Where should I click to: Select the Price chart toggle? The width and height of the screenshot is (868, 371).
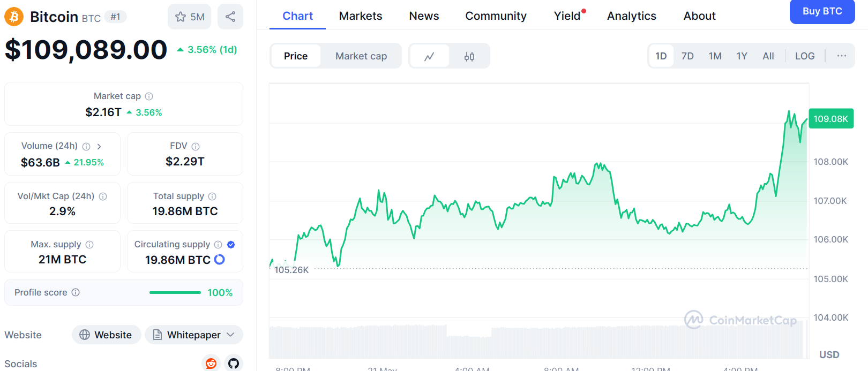(x=296, y=56)
